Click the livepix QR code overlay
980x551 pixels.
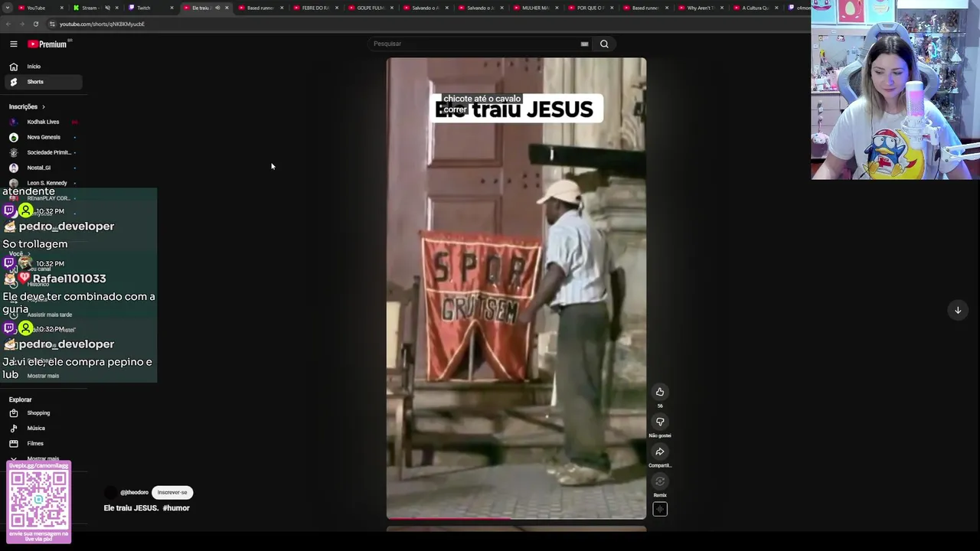[39, 502]
